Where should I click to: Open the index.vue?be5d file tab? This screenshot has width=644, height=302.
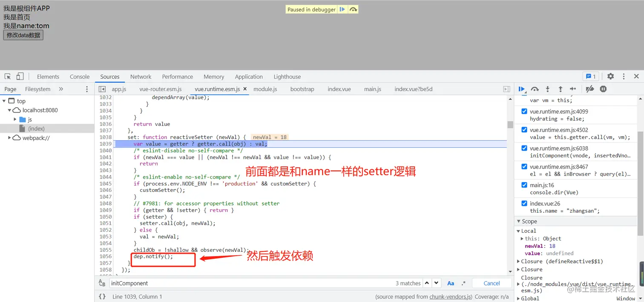pos(413,89)
